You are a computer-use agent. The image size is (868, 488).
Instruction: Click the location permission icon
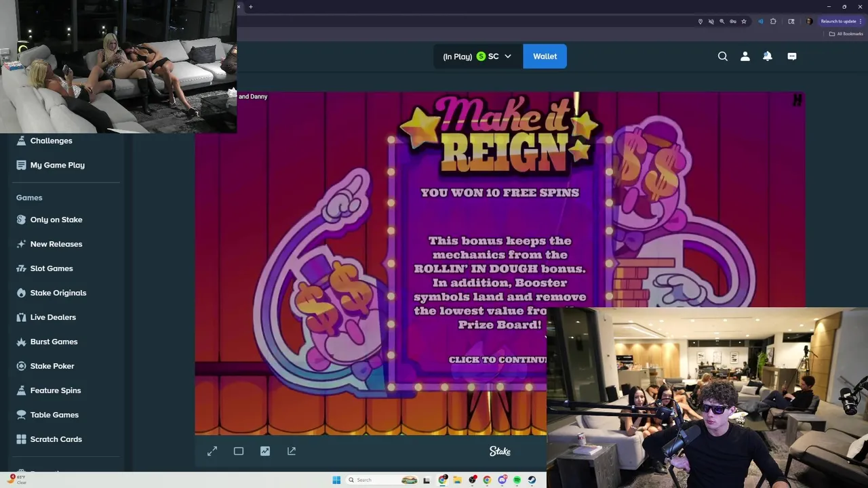(701, 21)
